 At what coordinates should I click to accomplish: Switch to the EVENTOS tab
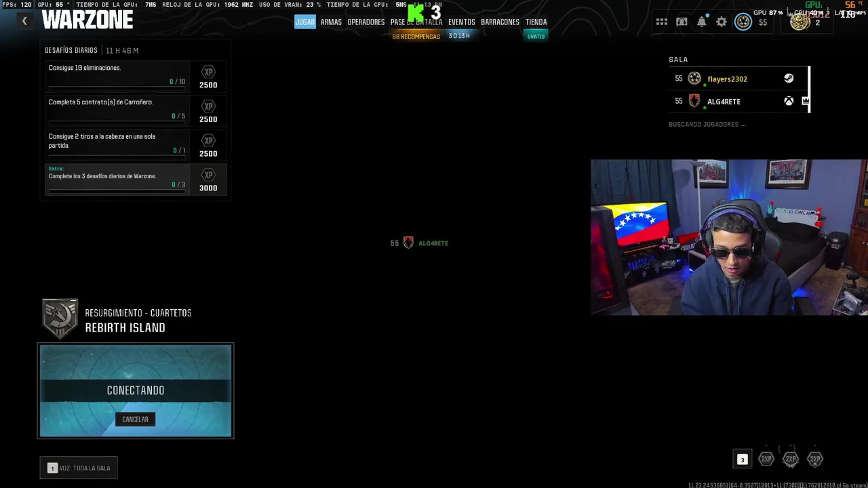(462, 22)
